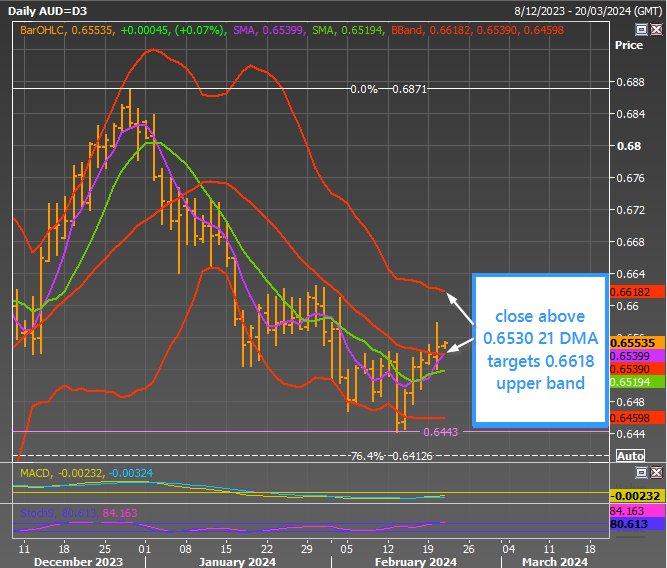Click the December 2023 time axis label
This screenshot has width=667, height=568.
(78, 562)
